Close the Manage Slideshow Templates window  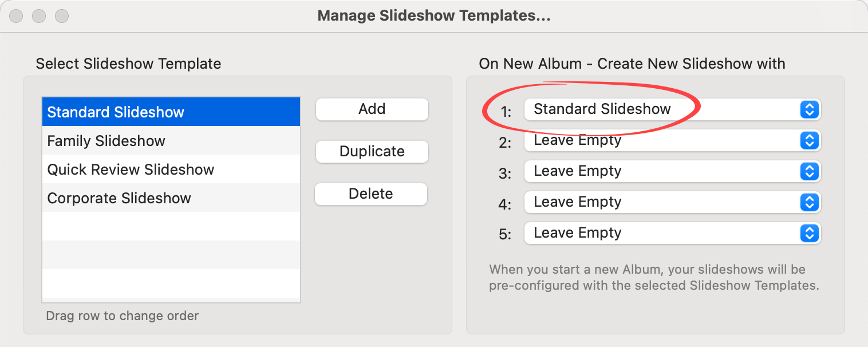point(16,16)
